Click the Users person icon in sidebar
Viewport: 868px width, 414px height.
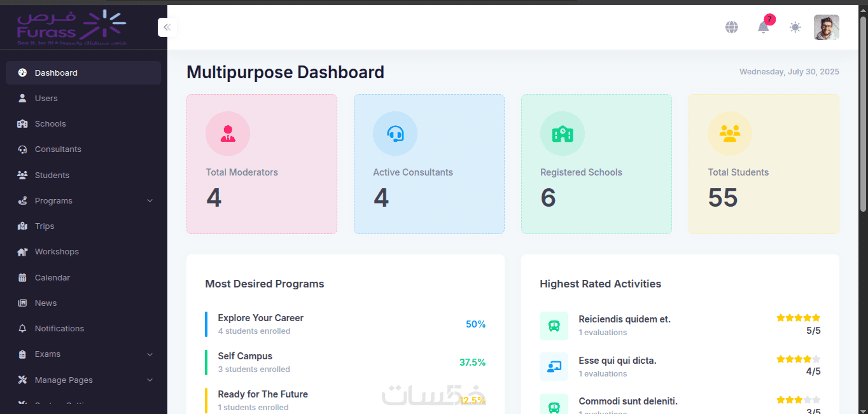point(22,98)
